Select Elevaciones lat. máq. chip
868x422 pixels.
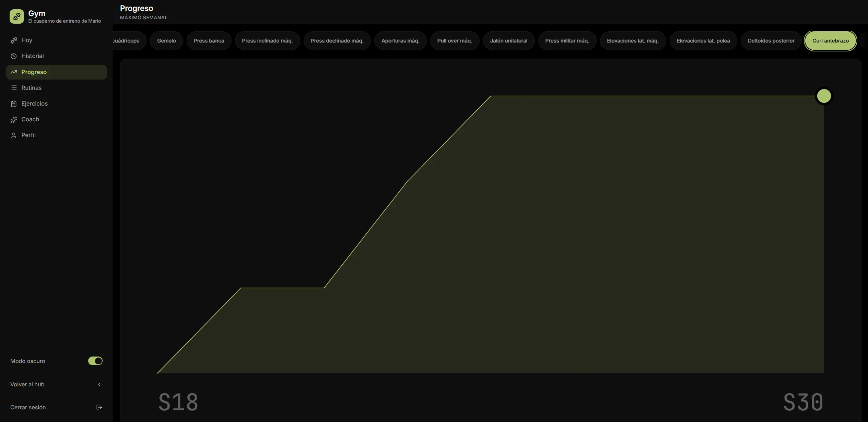(633, 41)
